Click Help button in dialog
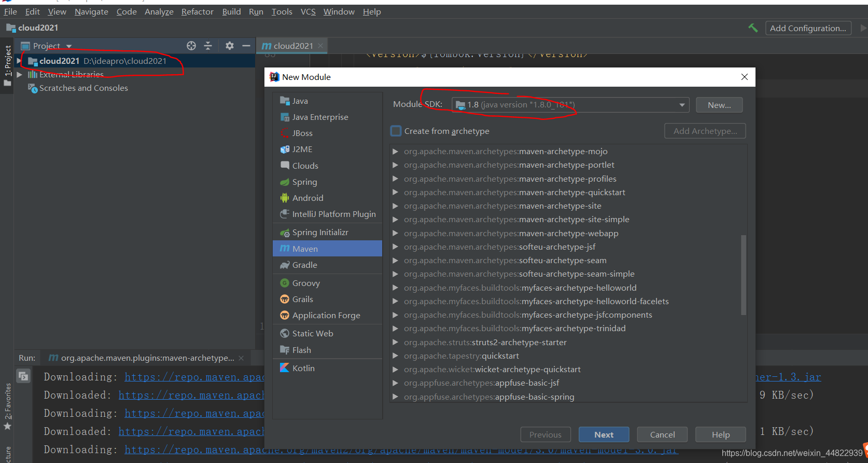Viewport: 868px width, 463px height. (720, 434)
